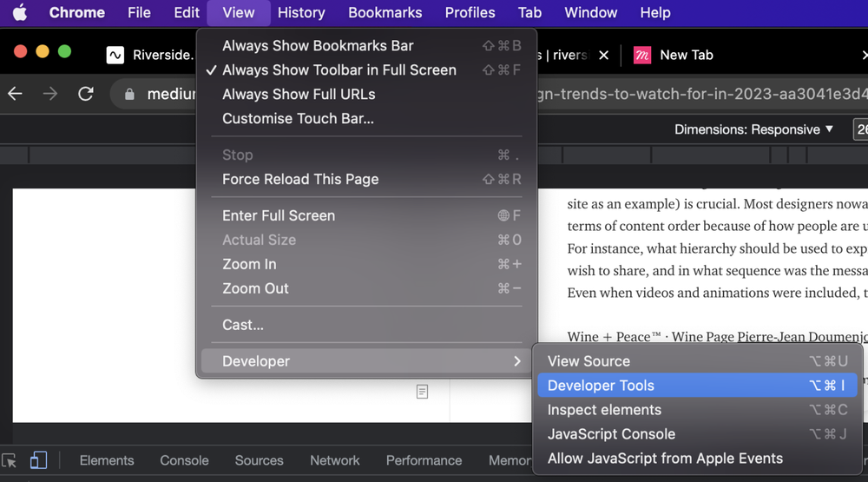Reload the page with refresh icon
868x482 pixels.
click(x=86, y=94)
